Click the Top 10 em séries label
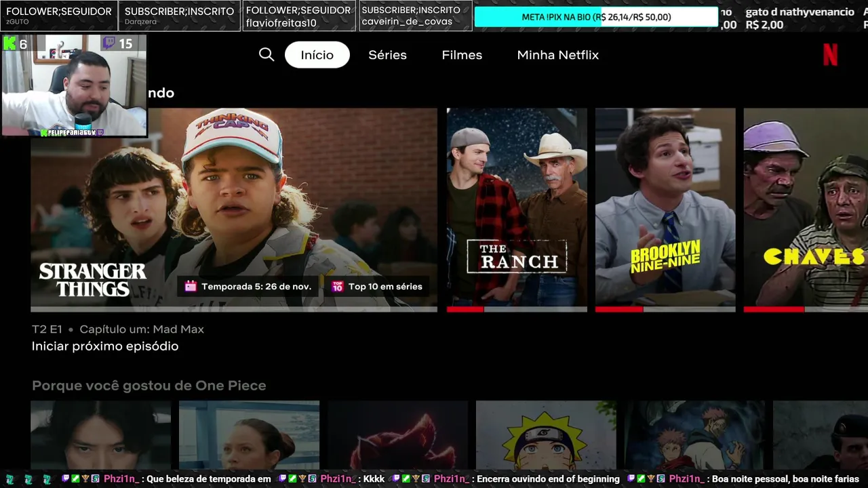Image resolution: width=868 pixels, height=488 pixels. (385, 286)
